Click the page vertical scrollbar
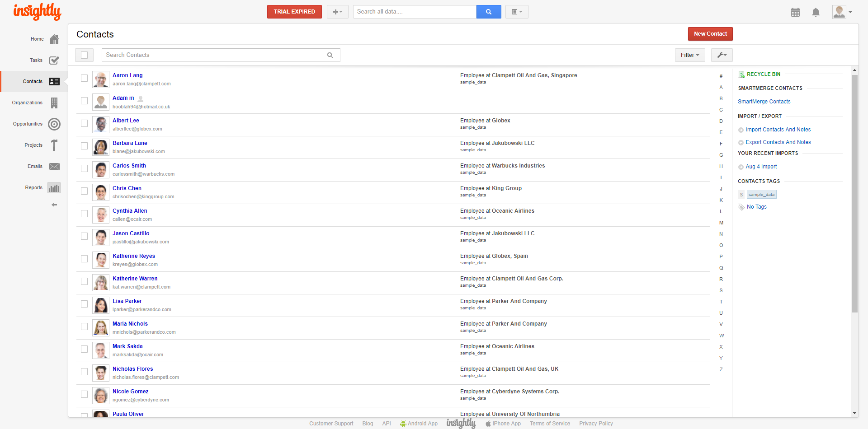 [854, 194]
